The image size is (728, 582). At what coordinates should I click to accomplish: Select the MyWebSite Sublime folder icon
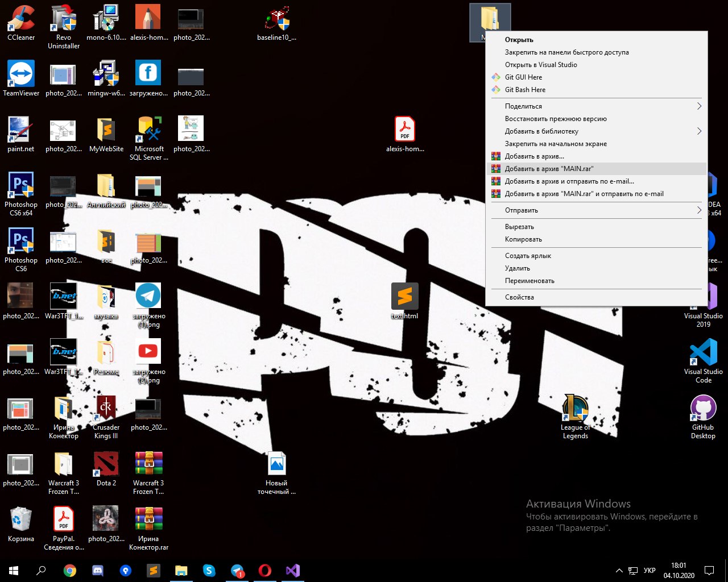(x=106, y=134)
